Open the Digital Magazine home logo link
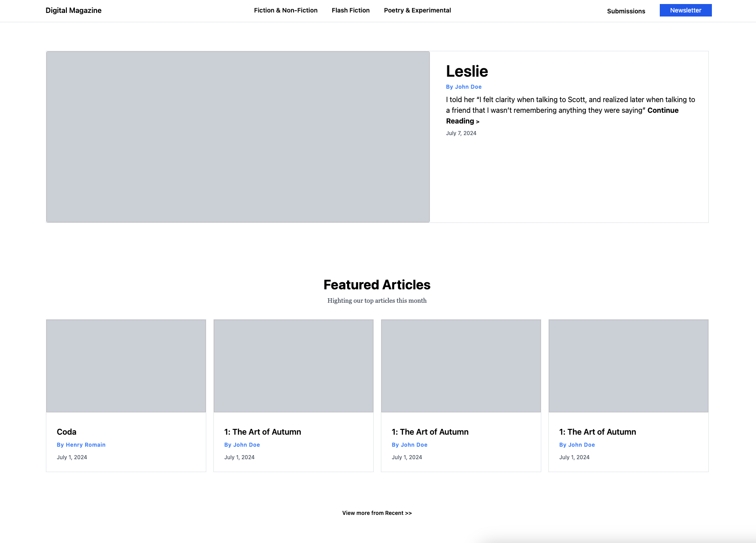The height and width of the screenshot is (543, 756). click(x=74, y=10)
